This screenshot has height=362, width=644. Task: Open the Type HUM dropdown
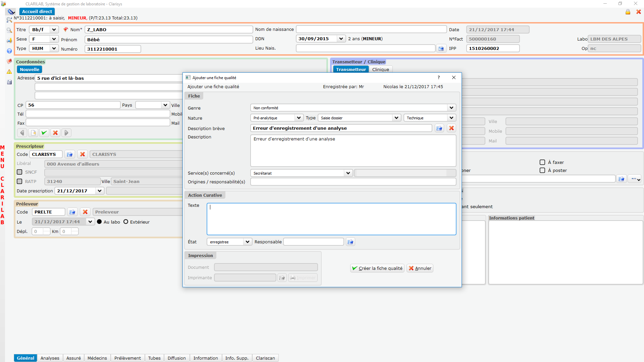point(54,49)
